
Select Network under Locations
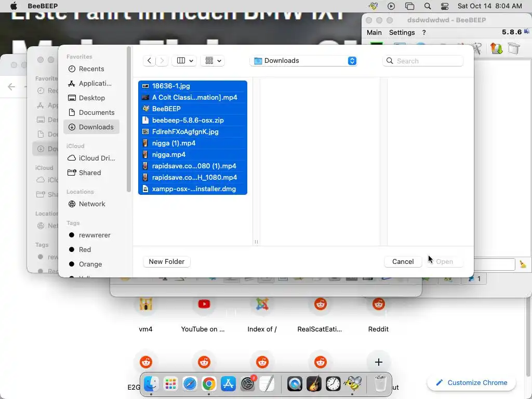pyautogui.click(x=91, y=204)
